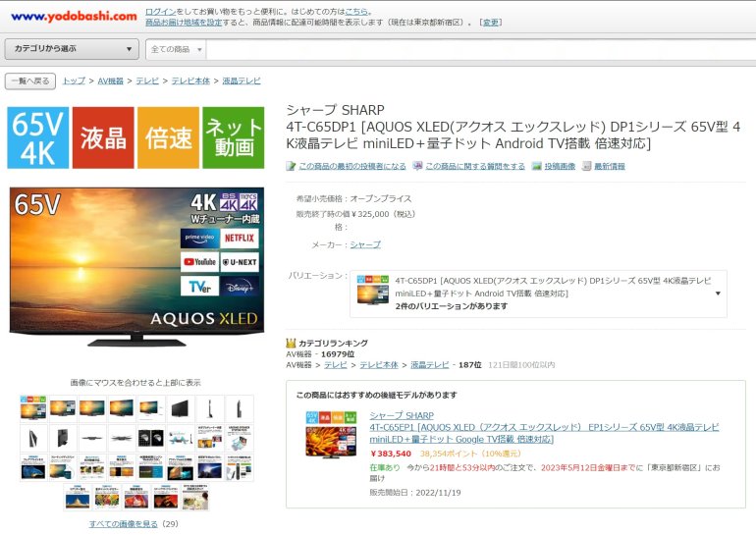
Task: Click the search input field
Action: point(481,49)
